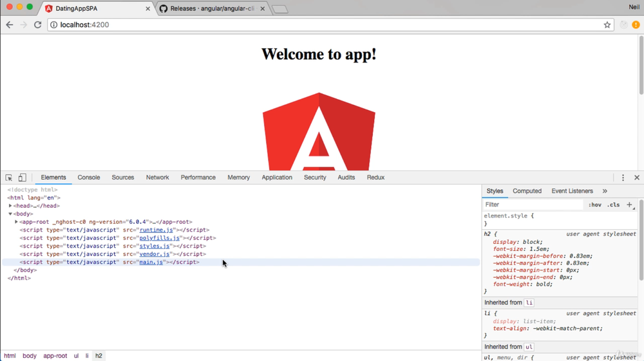This screenshot has height=361, width=644.
Task: Toggle the :hov element state panel
Action: point(594,205)
